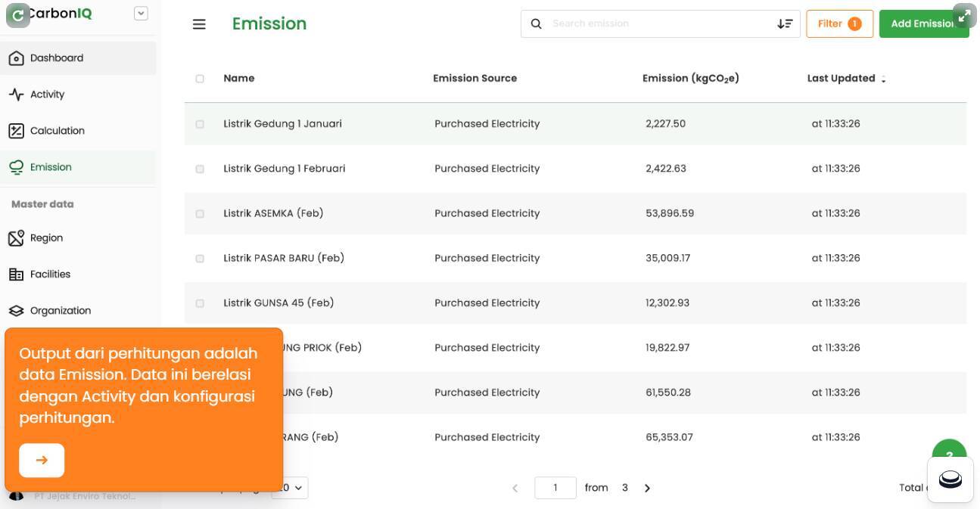Screen dimensions: 980x509
Task: Click the sort order icon in search bar
Action: point(784,24)
